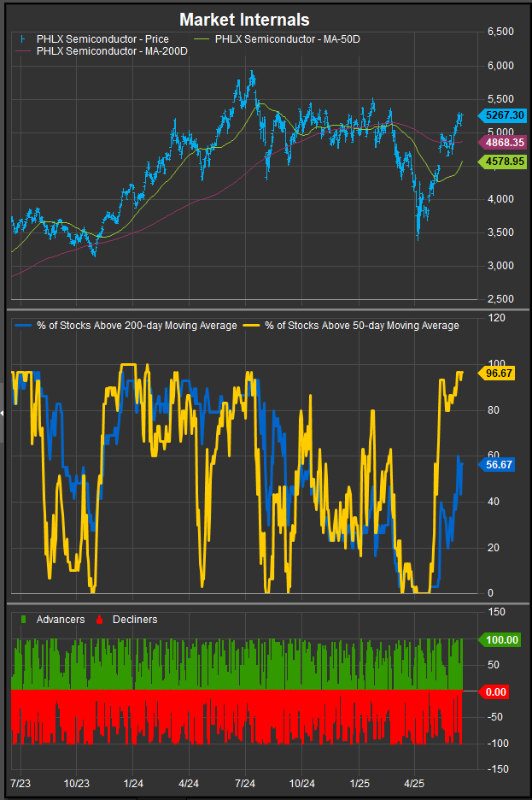The width and height of the screenshot is (532, 800).
Task: Click the blue 56.67 value tag
Action: 496,464
